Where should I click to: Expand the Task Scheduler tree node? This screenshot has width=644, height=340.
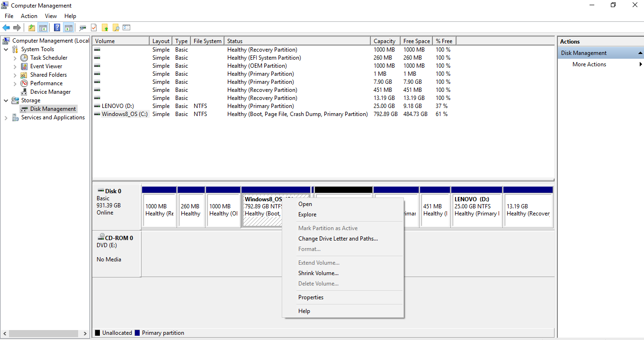[15, 58]
